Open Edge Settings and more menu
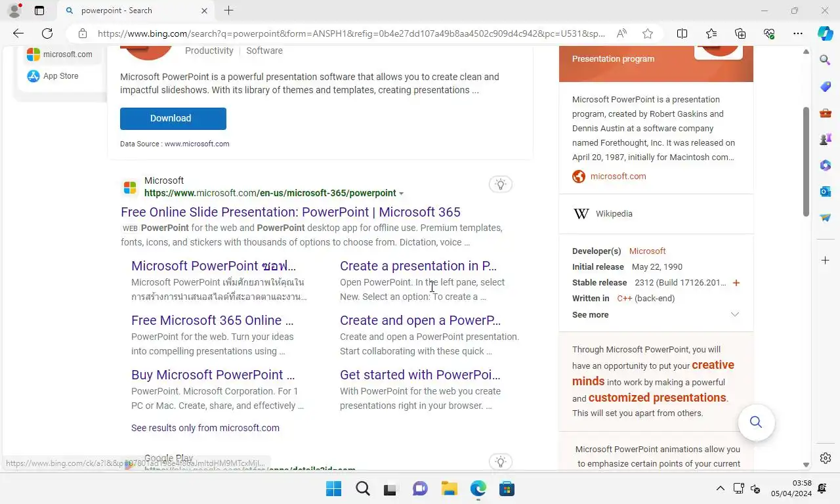This screenshot has width=840, height=504. point(798,33)
